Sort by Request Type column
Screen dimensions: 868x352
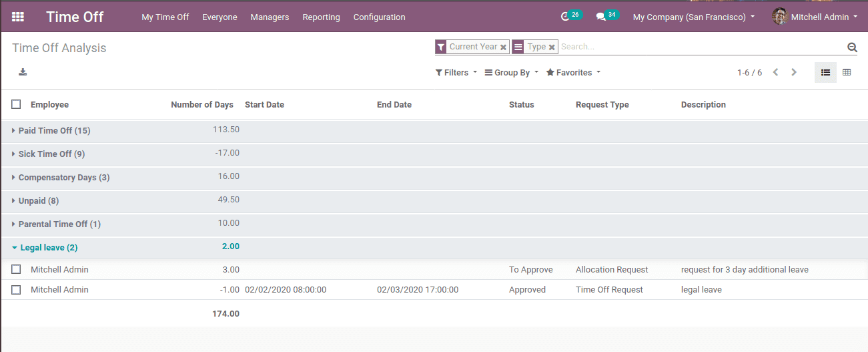(x=602, y=105)
